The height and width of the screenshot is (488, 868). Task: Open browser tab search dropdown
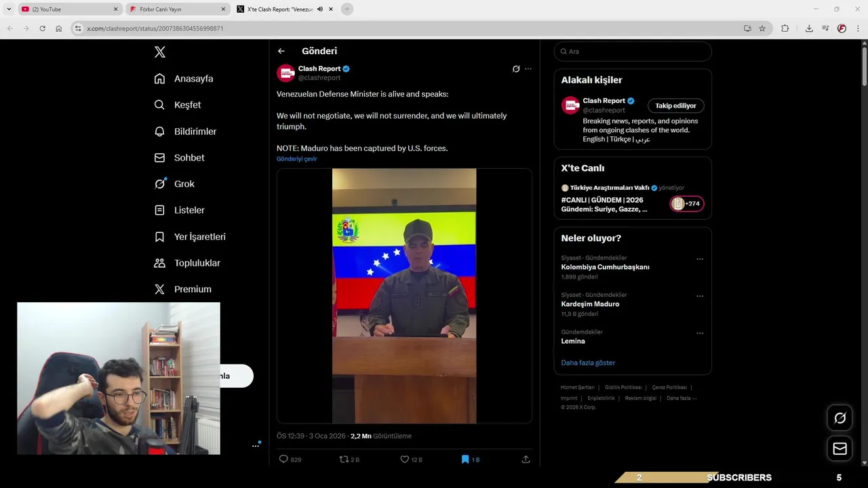pos(9,9)
